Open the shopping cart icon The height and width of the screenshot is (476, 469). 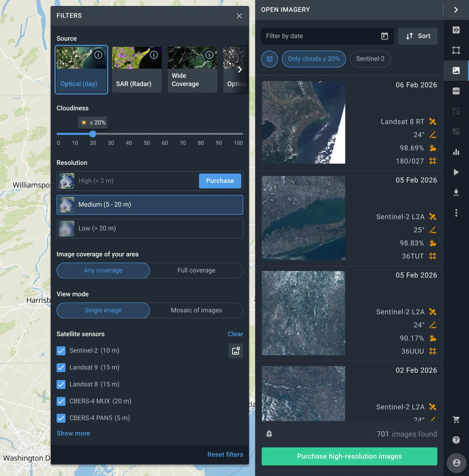(456, 419)
